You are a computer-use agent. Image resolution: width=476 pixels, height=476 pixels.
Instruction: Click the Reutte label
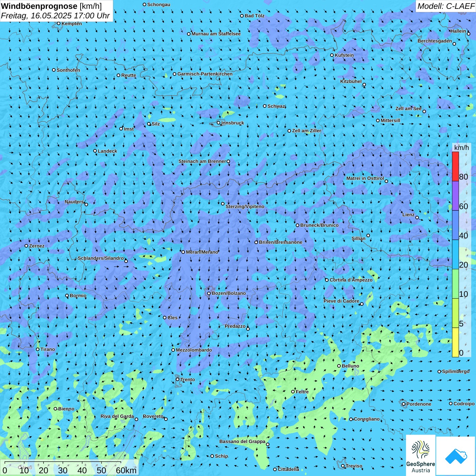point(129,75)
